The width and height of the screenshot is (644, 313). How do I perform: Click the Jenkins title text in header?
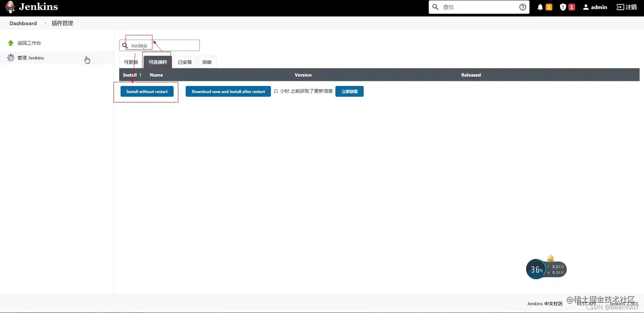pyautogui.click(x=38, y=7)
